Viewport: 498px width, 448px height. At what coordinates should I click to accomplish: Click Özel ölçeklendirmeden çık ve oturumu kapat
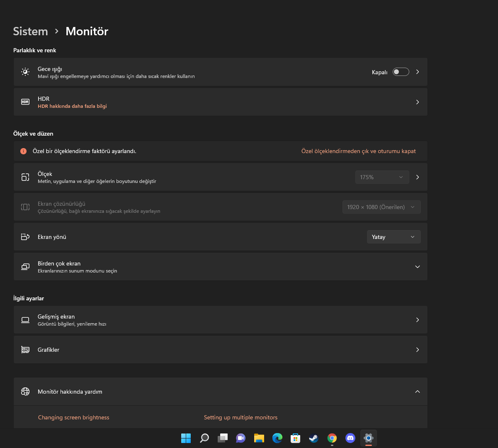[358, 151]
